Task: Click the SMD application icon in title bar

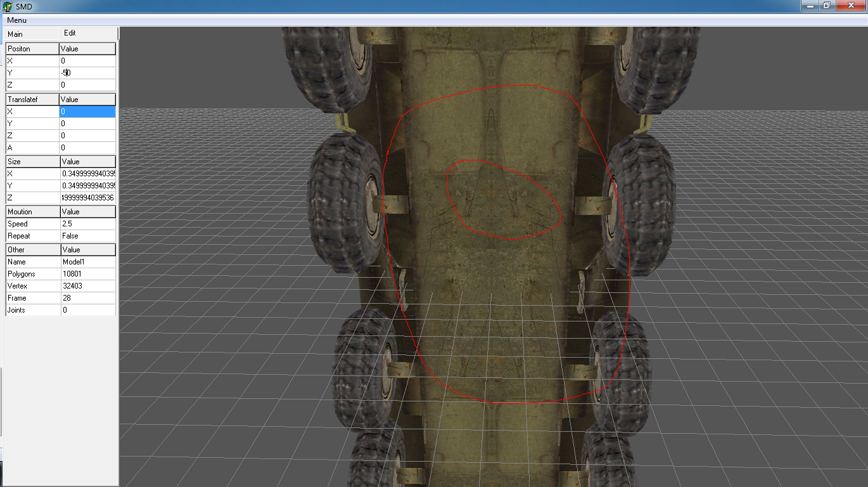Action: [x=8, y=6]
